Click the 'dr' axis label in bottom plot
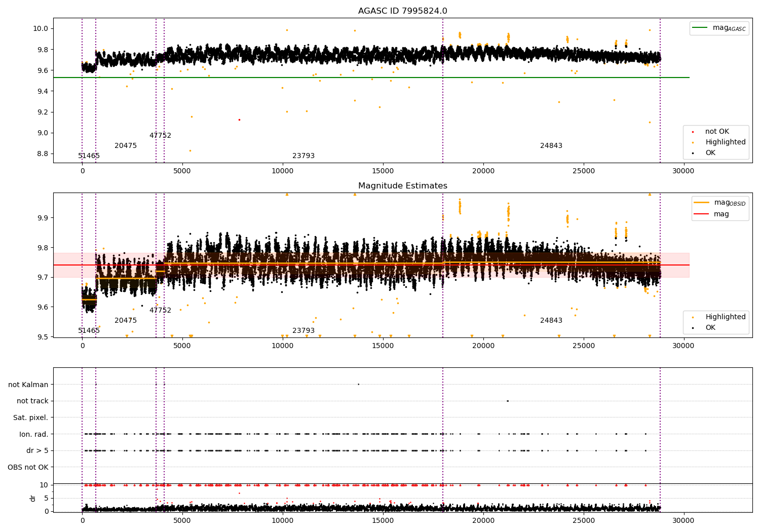 (33, 498)
